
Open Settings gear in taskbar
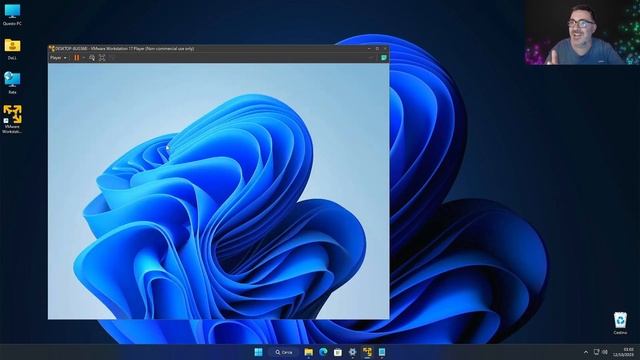point(352,352)
